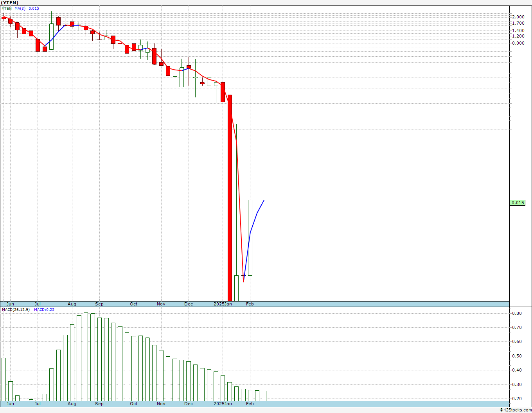Click the (YTEN) chart title
Image resolution: width=532 pixels, height=413 pixels.
10,3
